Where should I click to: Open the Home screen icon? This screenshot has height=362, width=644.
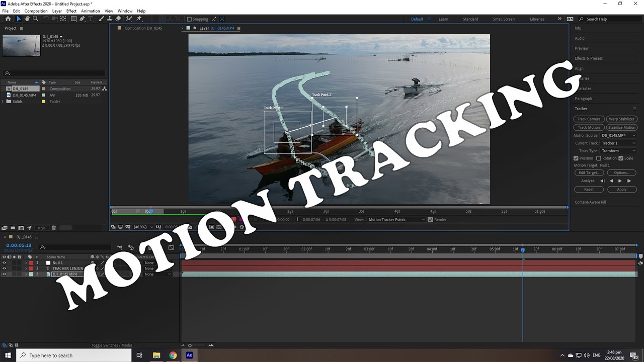click(x=8, y=19)
